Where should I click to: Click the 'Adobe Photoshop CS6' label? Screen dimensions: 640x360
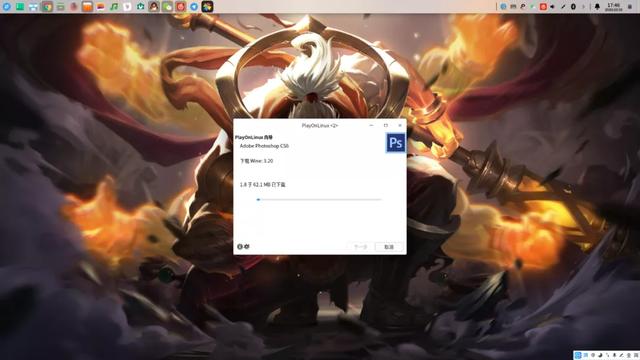click(x=264, y=146)
